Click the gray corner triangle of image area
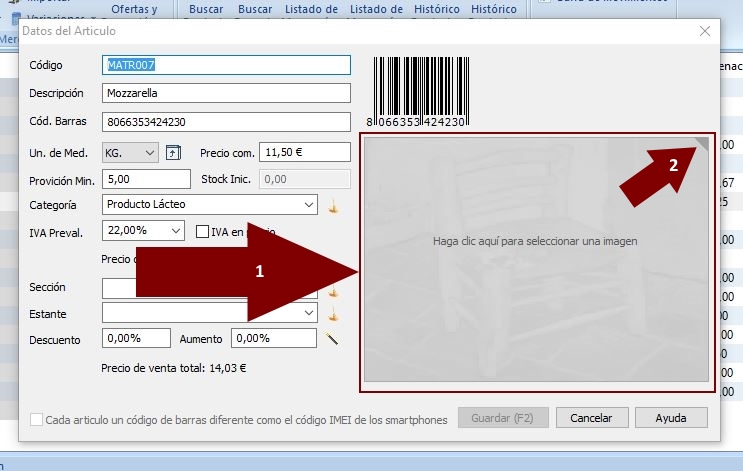 tap(703, 144)
